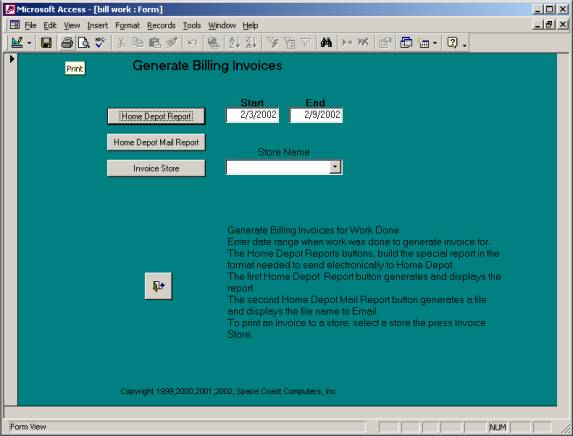This screenshot has width=573, height=436.
Task: Open toolbar options arrow beside Help
Action: [x=464, y=45]
